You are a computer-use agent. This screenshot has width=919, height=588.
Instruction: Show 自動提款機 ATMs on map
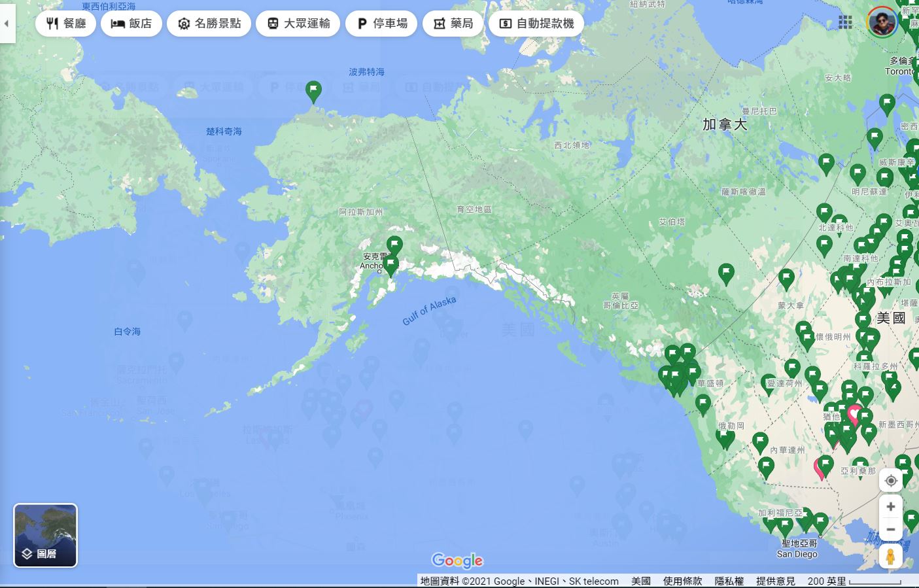click(536, 24)
